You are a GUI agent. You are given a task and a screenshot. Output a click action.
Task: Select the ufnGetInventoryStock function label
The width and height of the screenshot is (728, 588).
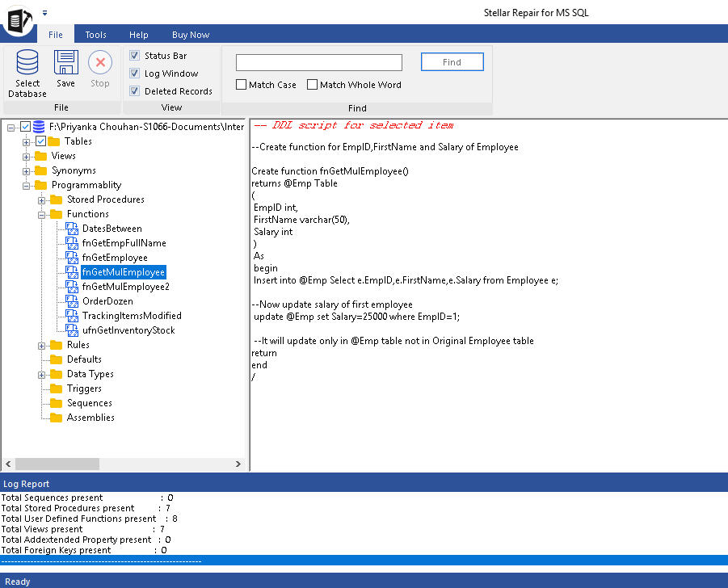click(x=128, y=330)
